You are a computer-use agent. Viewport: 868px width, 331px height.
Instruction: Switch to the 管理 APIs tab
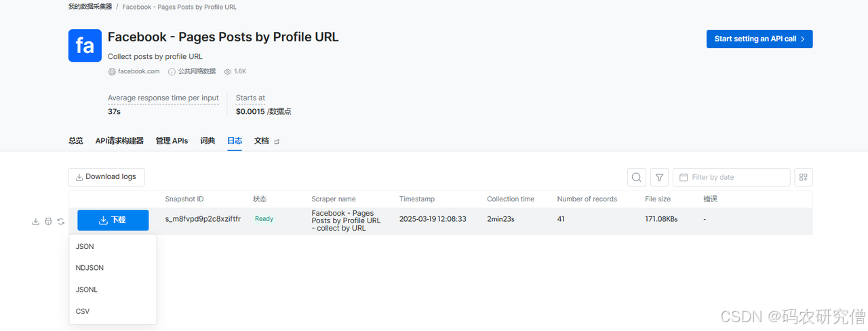(x=172, y=140)
